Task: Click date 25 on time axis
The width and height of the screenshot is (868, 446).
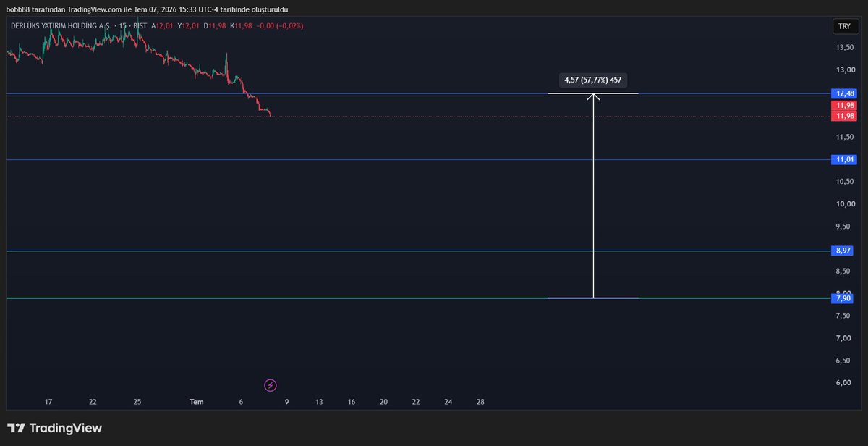Action: [137, 401]
